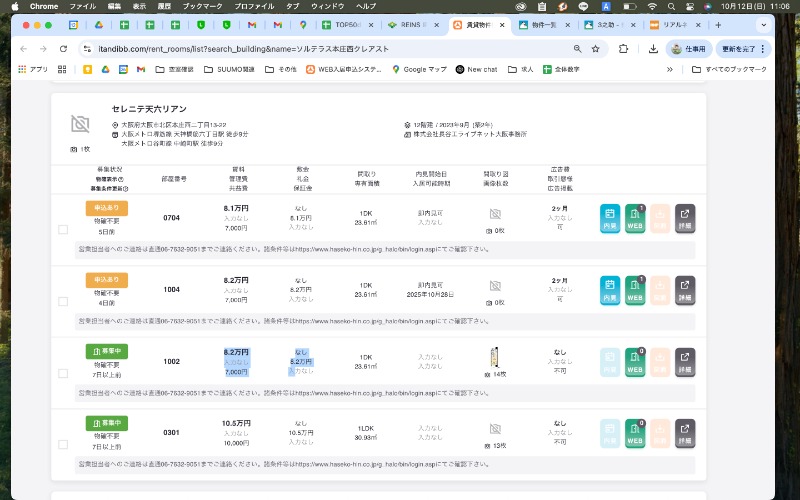This screenshot has width=800, height=500.
Task: Open 詳細 details for room 1002
Action: point(685,362)
